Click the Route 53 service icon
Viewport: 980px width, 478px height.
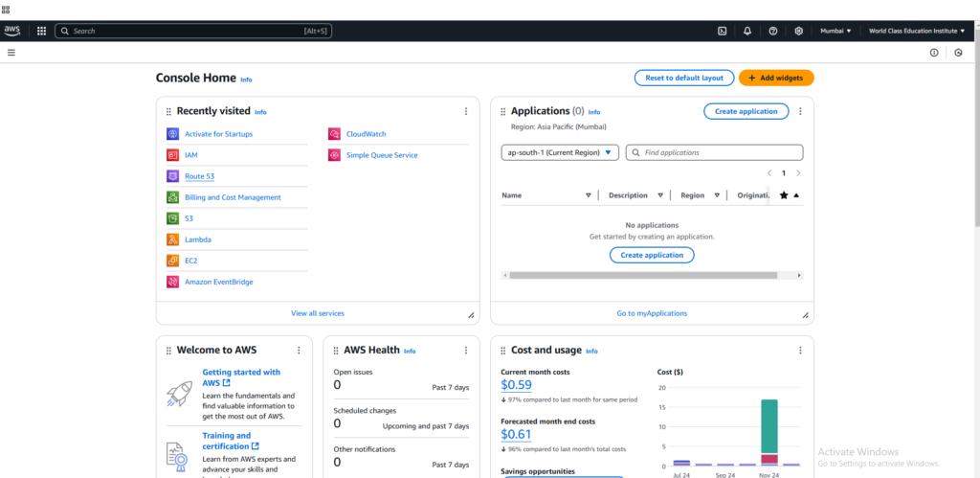click(x=172, y=176)
